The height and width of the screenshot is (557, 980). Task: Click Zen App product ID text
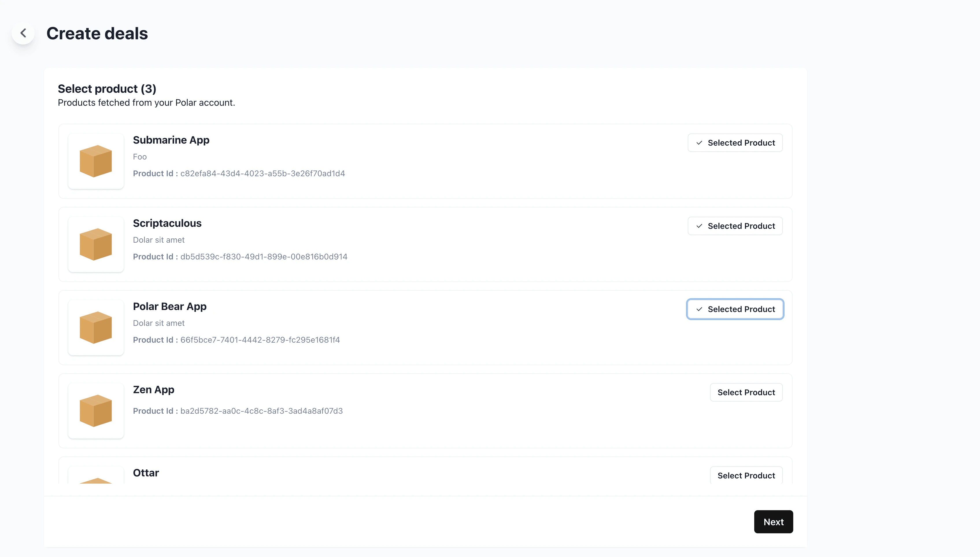tap(261, 411)
